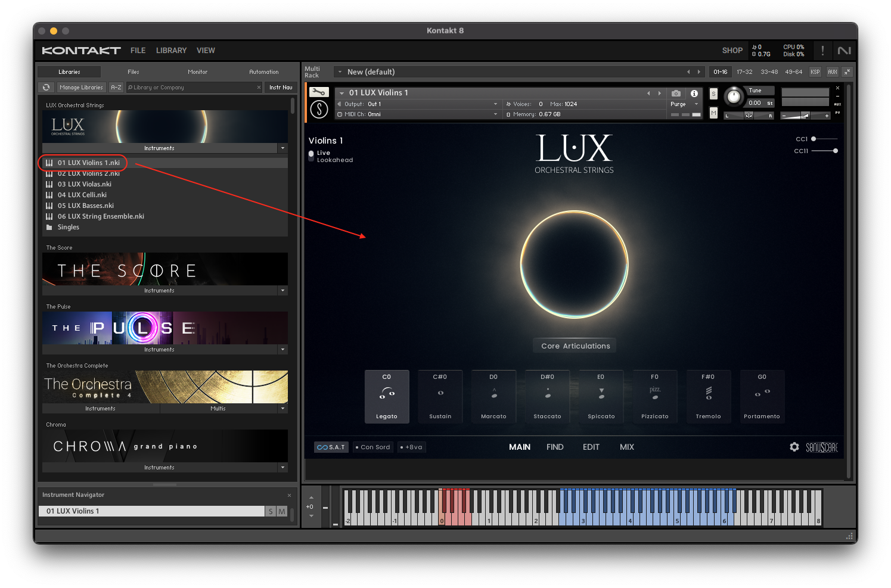Open settings via the gear icon
Screen dimensions: 891x588
[794, 447]
